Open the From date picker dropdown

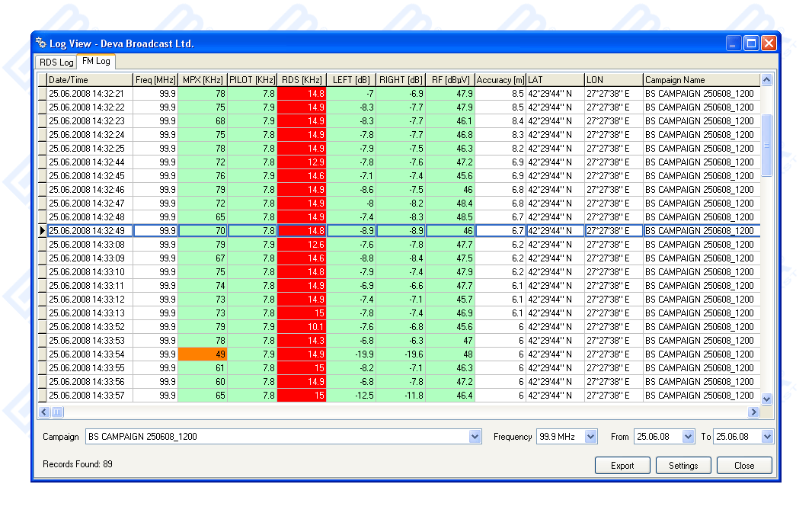coord(689,437)
